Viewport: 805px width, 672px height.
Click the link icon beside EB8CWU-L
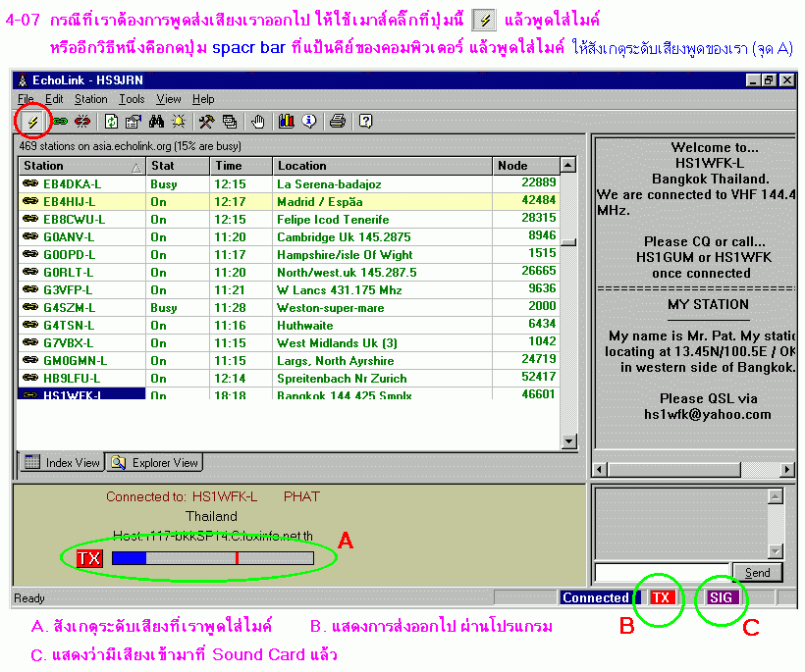click(x=30, y=219)
